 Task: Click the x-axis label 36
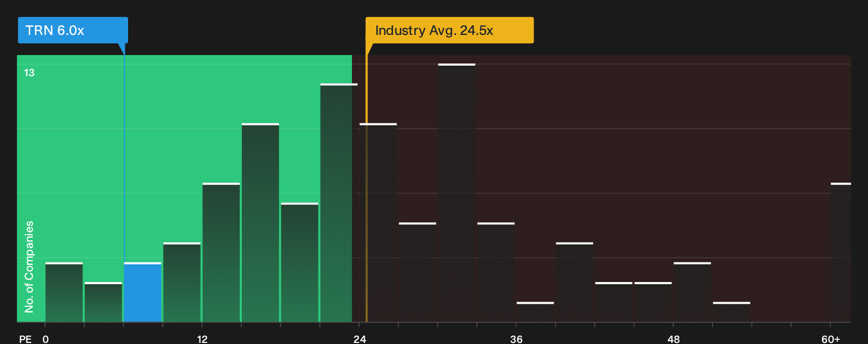coord(517,339)
